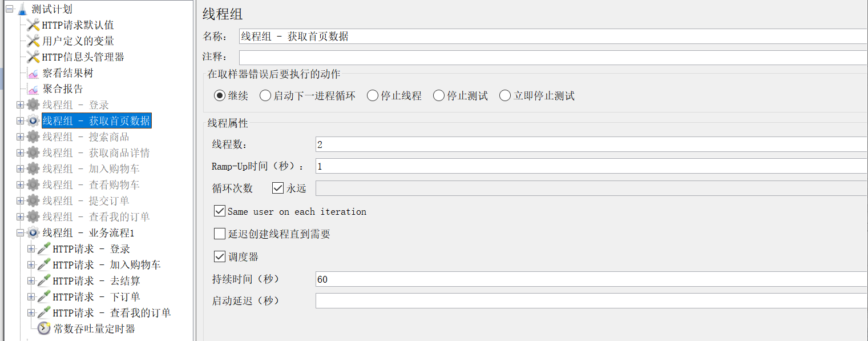Click the 聚合报告 report icon

(x=33, y=89)
